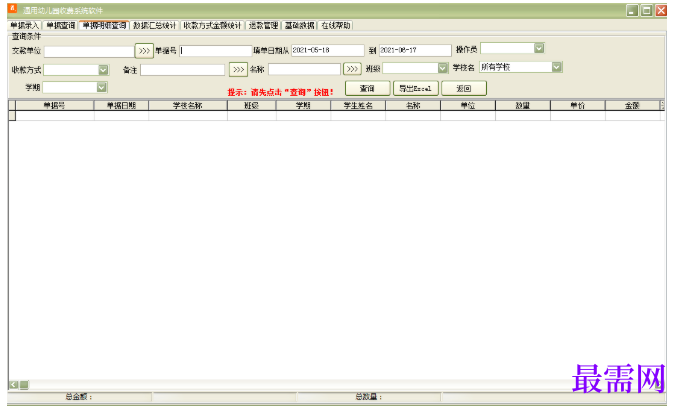The width and height of the screenshot is (684, 410).
Task: Expand the 班级 dropdown
Action: tap(443, 68)
